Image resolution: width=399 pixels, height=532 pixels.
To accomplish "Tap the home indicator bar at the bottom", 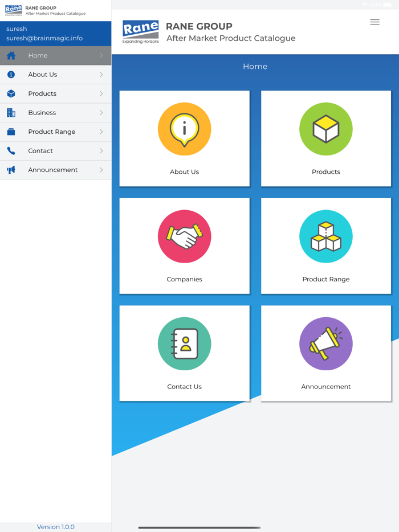I will (x=199, y=527).
